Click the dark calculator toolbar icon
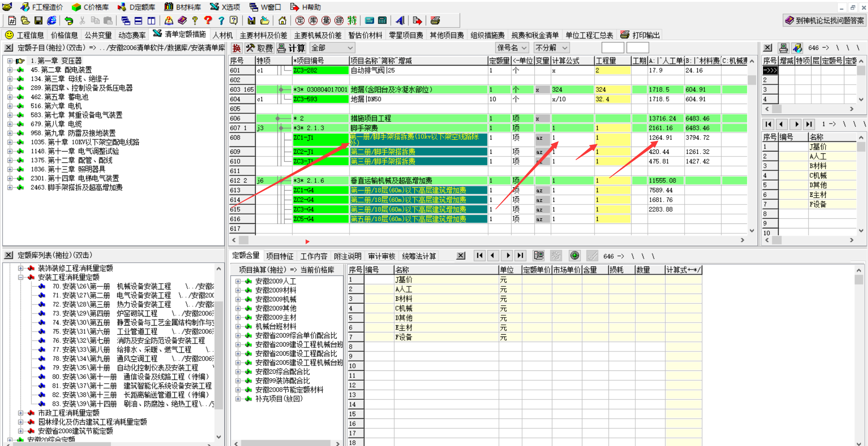This screenshot has height=446, width=868. tap(383, 21)
